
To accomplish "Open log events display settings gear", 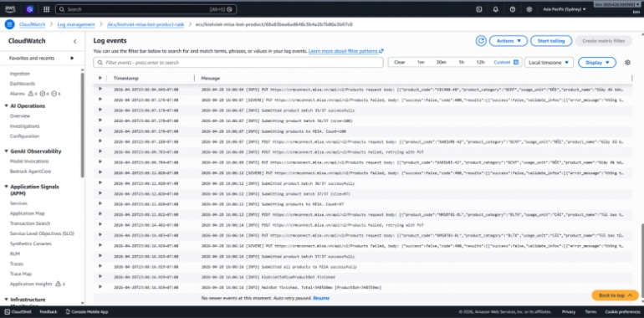I will point(627,63).
